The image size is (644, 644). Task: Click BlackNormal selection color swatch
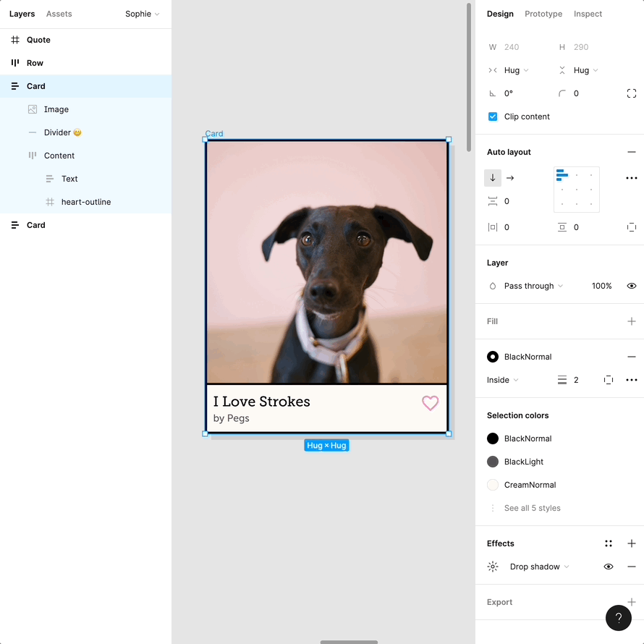point(493,438)
